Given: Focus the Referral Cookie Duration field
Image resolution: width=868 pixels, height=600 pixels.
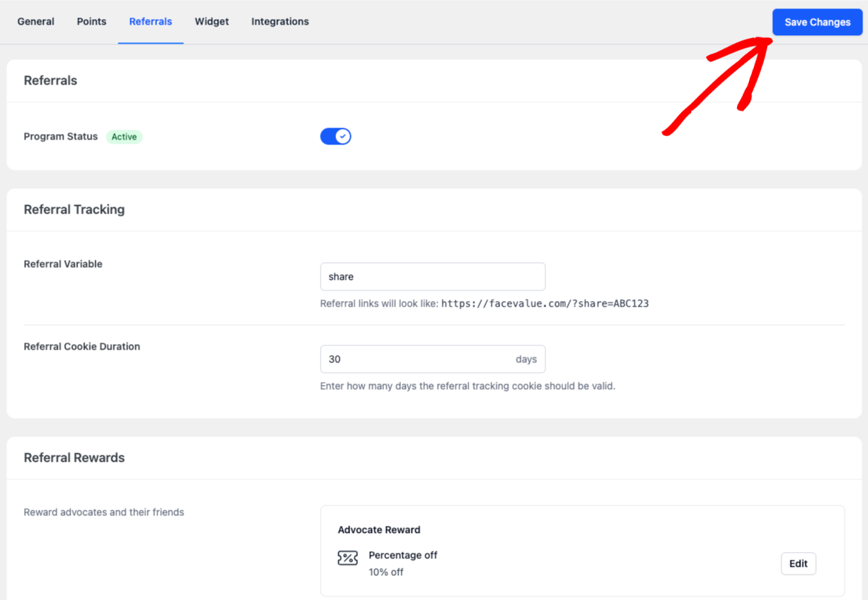Looking at the screenshot, I should tap(416, 359).
